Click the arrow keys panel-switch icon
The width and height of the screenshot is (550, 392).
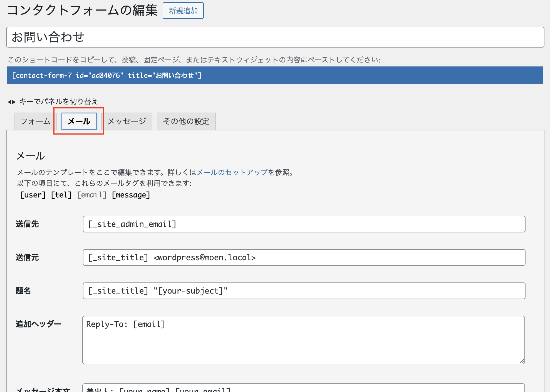pyautogui.click(x=11, y=102)
